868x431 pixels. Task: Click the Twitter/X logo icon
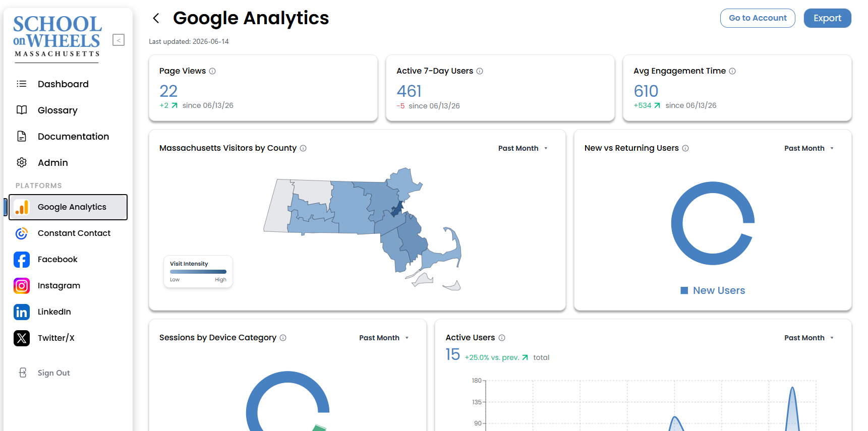click(22, 338)
